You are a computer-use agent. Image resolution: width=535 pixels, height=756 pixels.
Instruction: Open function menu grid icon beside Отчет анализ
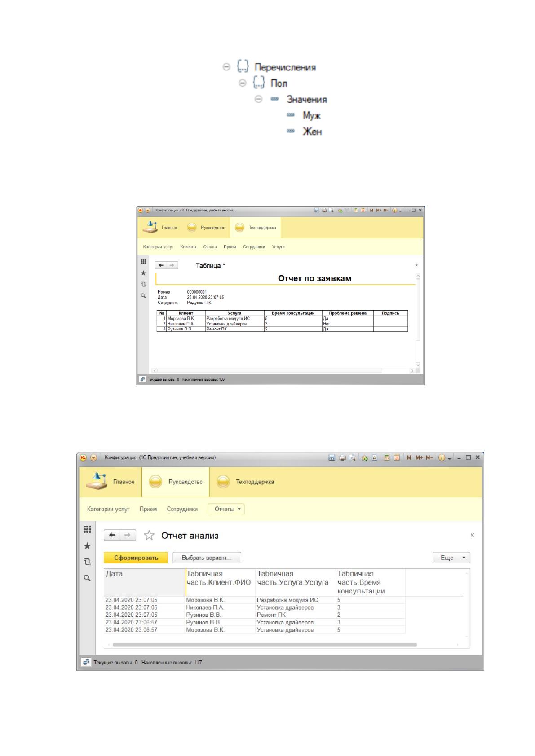point(87,529)
